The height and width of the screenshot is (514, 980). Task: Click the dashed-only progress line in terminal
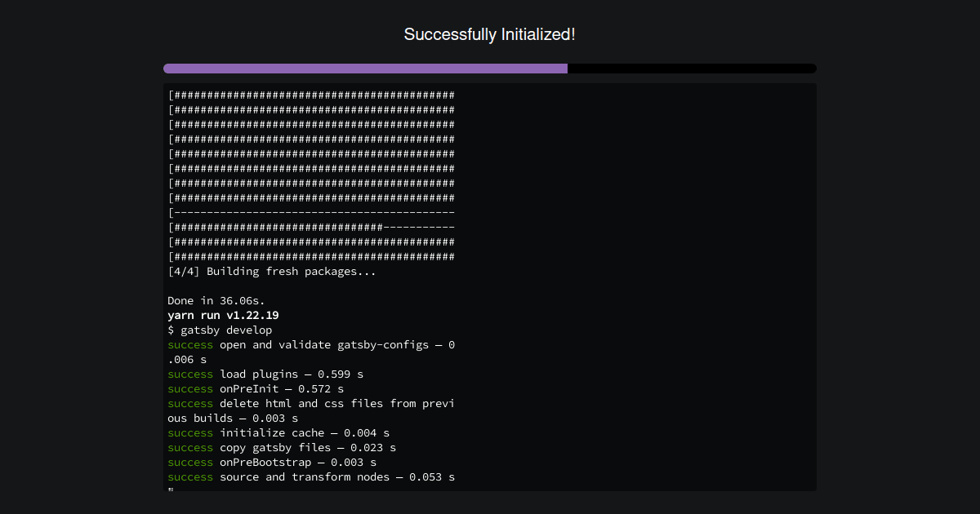311,212
